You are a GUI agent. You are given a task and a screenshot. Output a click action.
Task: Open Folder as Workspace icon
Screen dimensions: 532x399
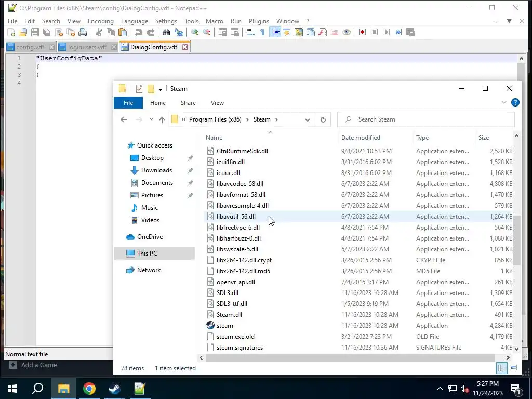point(335,32)
